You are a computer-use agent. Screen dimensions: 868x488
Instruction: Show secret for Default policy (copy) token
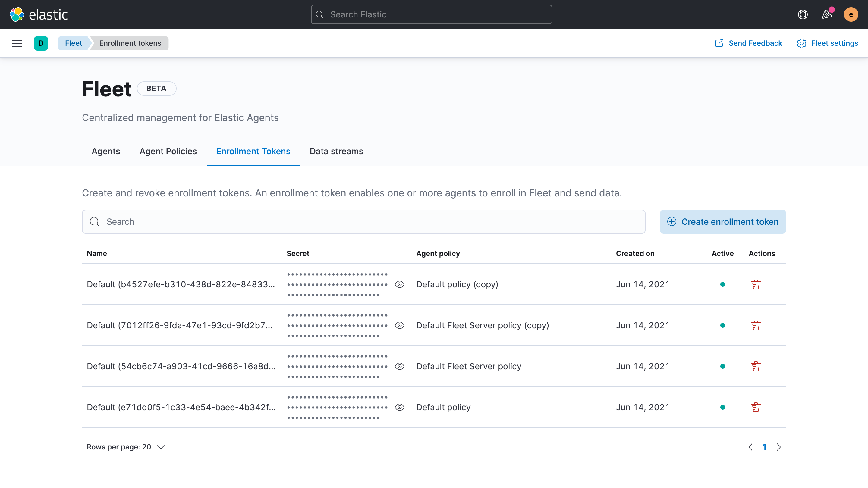coord(399,284)
